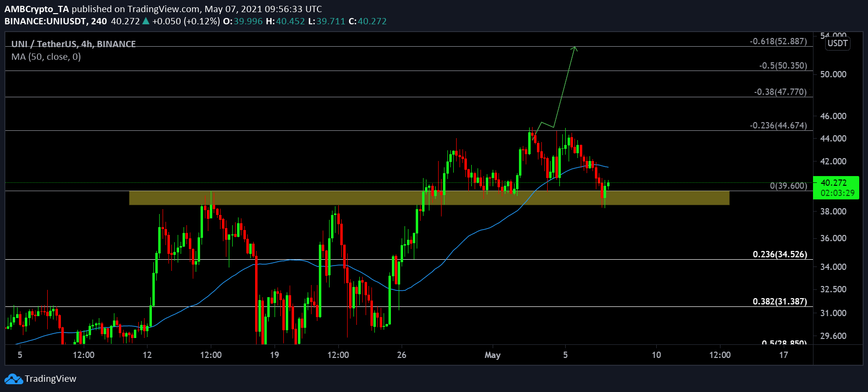Select the yellow support zone rectangle

tap(429, 198)
